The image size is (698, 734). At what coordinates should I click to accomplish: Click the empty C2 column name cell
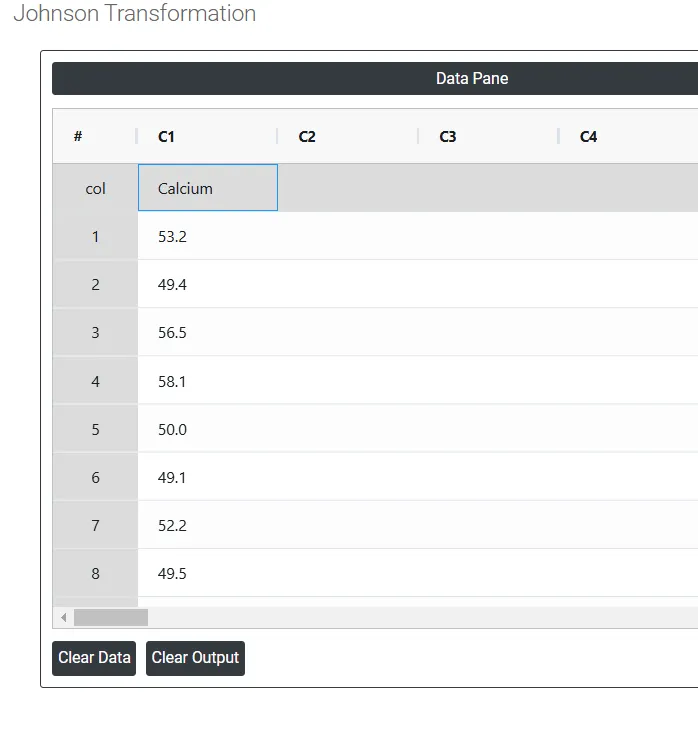point(348,188)
